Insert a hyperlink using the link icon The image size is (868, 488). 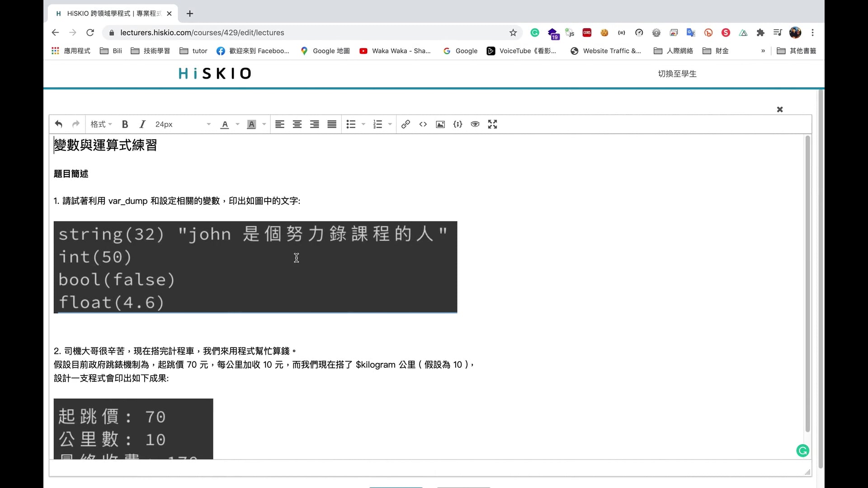click(405, 124)
